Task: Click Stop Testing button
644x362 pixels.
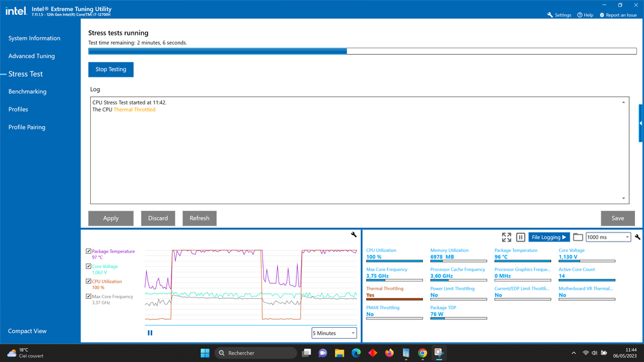Action: point(111,70)
